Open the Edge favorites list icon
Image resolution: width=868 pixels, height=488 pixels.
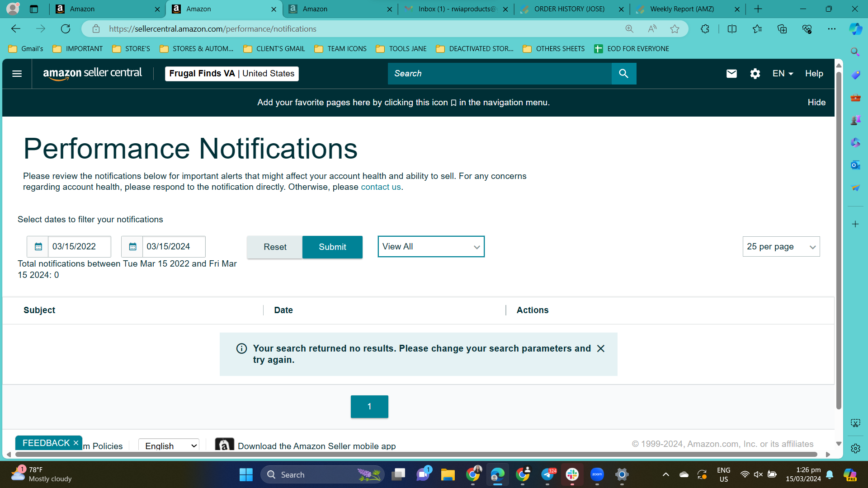[757, 29]
